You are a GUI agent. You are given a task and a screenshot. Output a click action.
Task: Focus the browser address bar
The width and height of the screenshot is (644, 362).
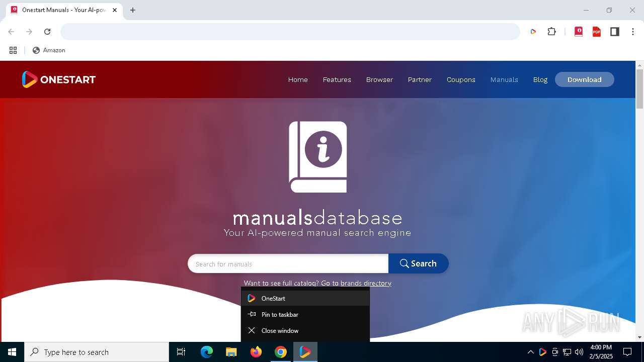click(290, 32)
